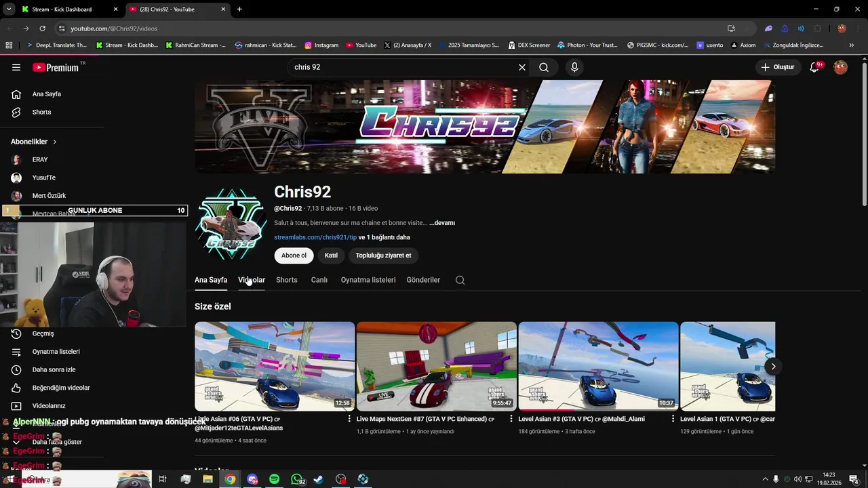This screenshot has width=868, height=488.
Task: Click the Abone ol subscribe button
Action: pos(294,256)
